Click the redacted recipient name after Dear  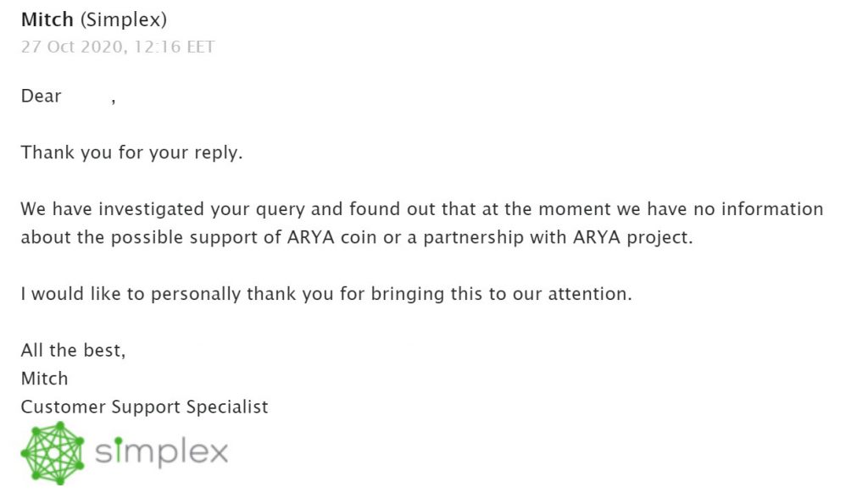click(86, 97)
